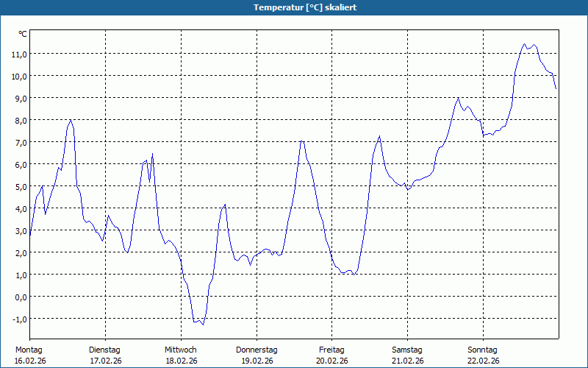
Task: Click the Wednesday minimum below -1°C
Action: [203, 324]
